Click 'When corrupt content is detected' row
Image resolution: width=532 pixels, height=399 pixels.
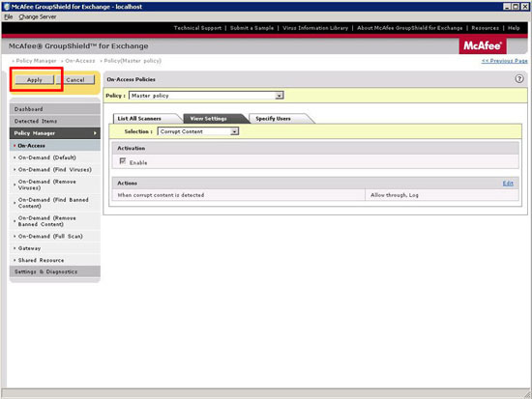239,195
